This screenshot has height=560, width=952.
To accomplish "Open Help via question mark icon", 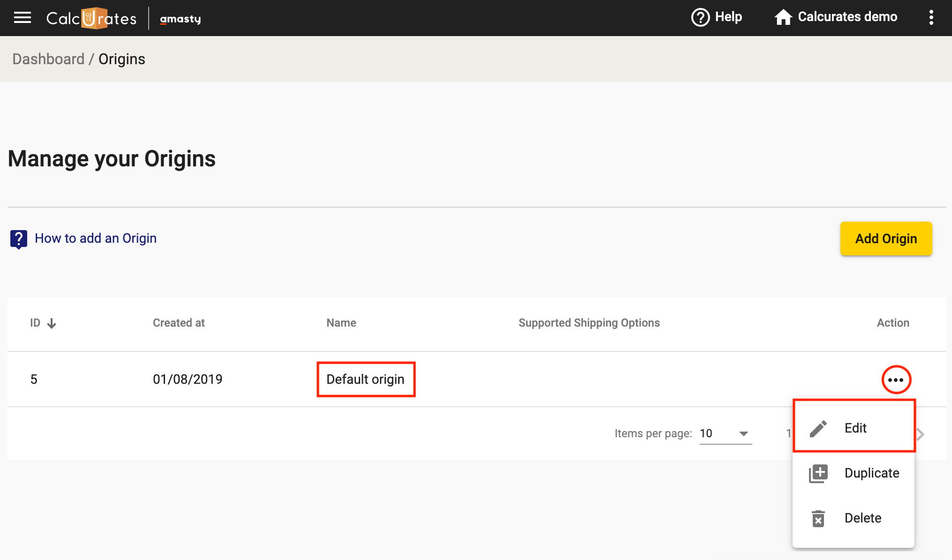I will pyautogui.click(x=700, y=18).
